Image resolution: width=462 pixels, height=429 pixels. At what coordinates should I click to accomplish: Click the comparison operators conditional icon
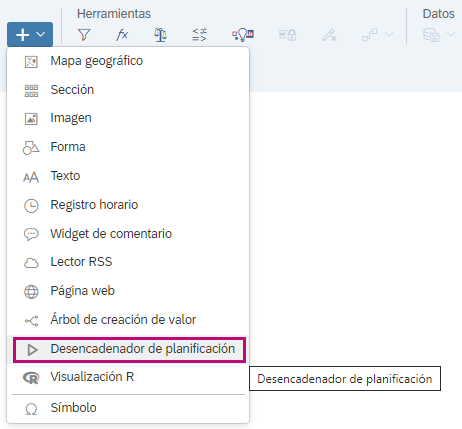point(199,35)
